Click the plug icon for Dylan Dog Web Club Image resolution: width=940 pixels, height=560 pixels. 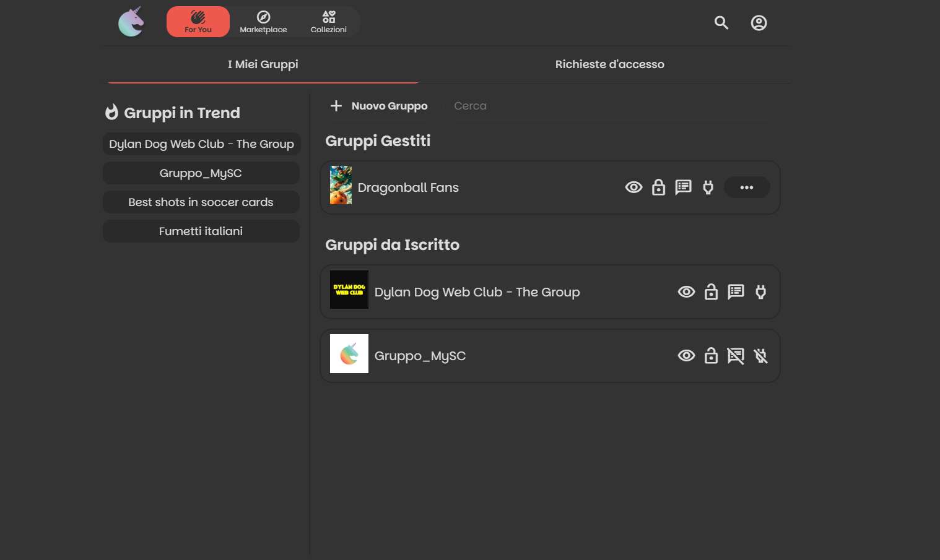761,292
